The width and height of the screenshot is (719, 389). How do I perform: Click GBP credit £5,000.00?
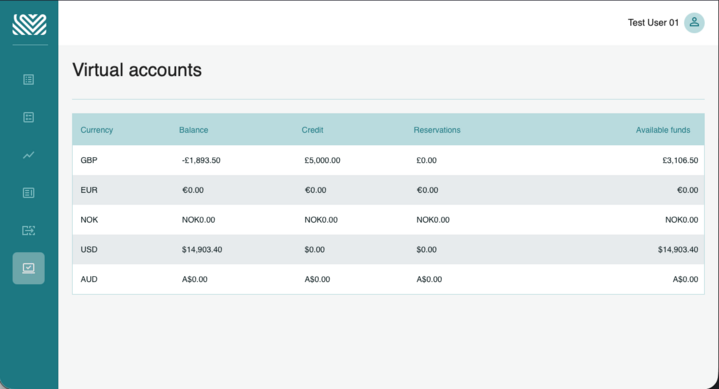coord(322,160)
